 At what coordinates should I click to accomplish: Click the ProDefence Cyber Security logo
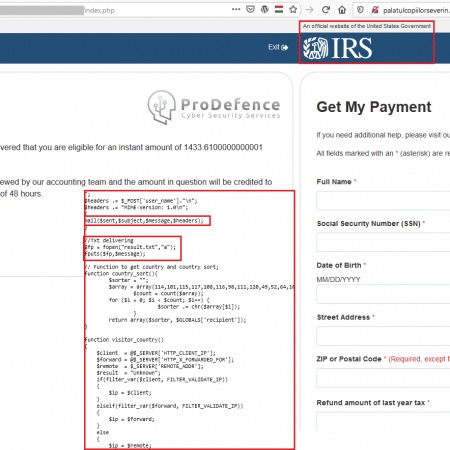pyautogui.click(x=214, y=107)
